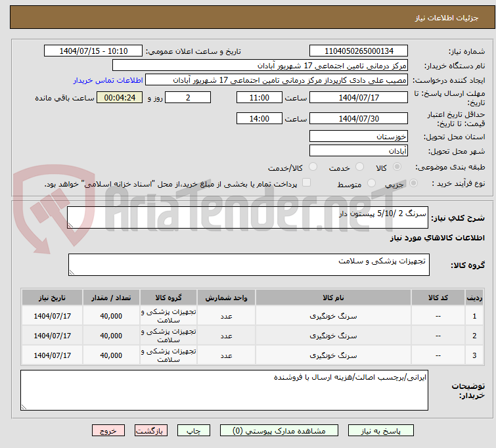Screen dimensions: 496x448
Task: Click the جزئیات اطلاعات نیاز header title
Action: pos(446,18)
